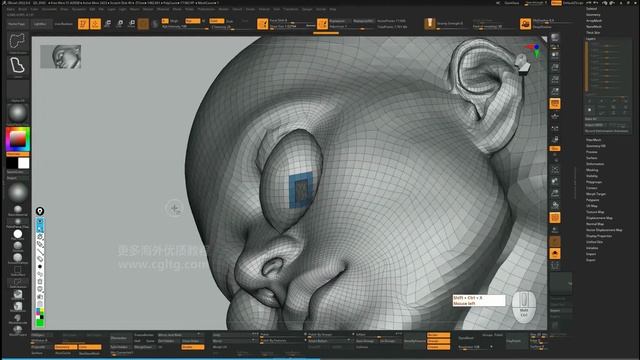Toggle Zadd sculpt mode
Viewport: 640px width, 360px height.
(216, 21)
